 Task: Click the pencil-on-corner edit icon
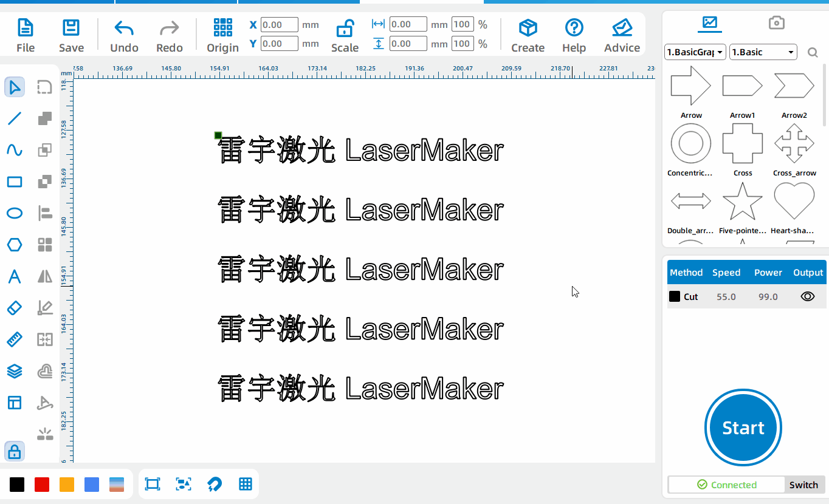pyautogui.click(x=44, y=308)
